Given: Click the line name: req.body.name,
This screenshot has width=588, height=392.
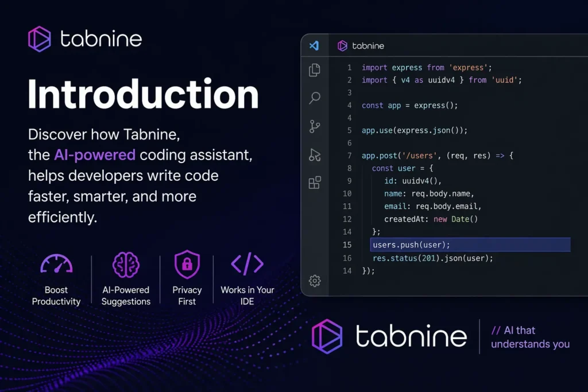Looking at the screenshot, I should pos(429,194).
